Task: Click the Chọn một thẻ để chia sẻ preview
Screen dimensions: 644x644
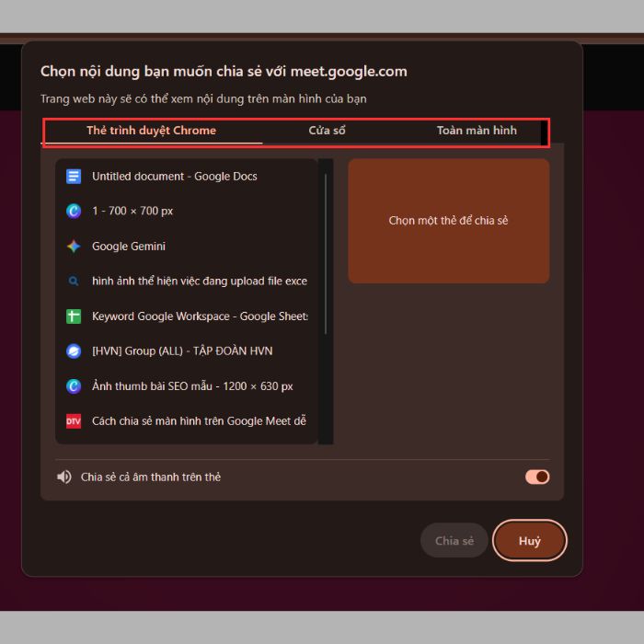Action: pos(449,221)
